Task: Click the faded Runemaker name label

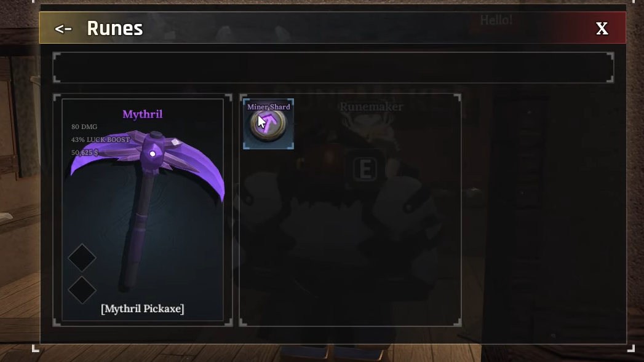Action: point(372,107)
